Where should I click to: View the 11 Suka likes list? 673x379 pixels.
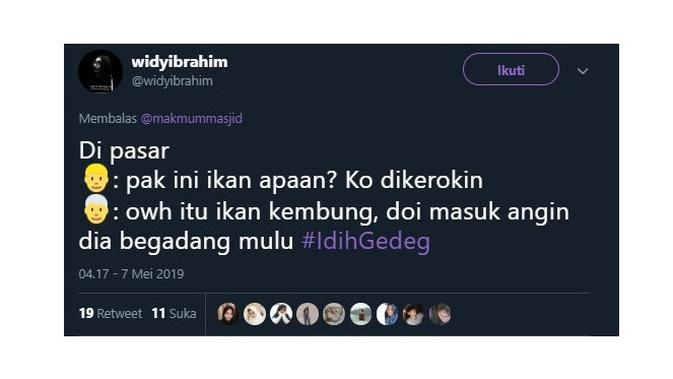coord(174,313)
